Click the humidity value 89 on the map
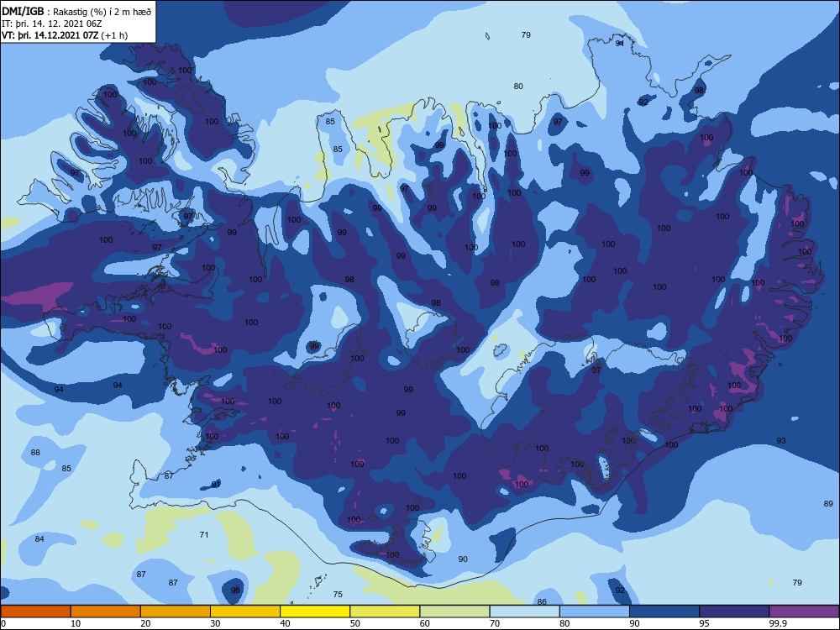Viewport: 840px width, 630px height. pos(828,503)
